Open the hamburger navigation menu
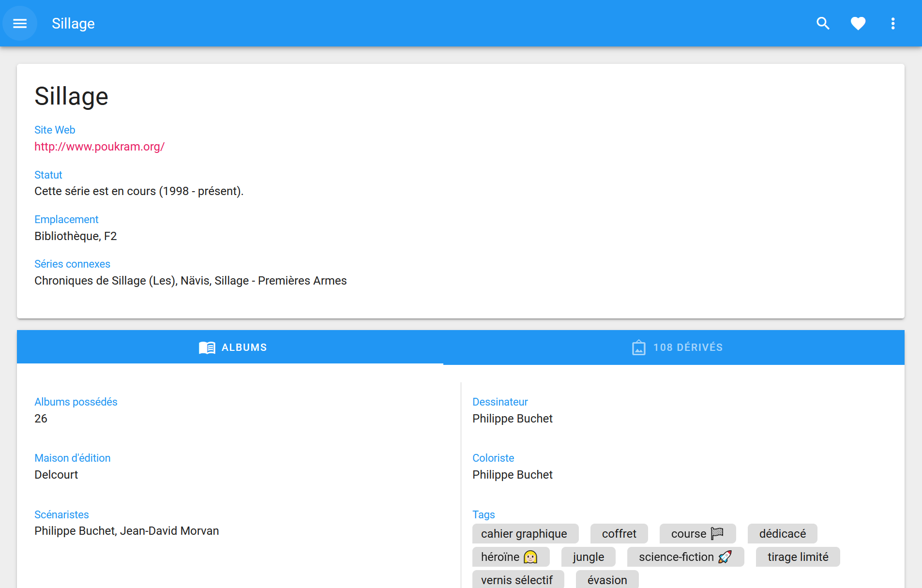The height and width of the screenshot is (588, 922). coord(20,23)
